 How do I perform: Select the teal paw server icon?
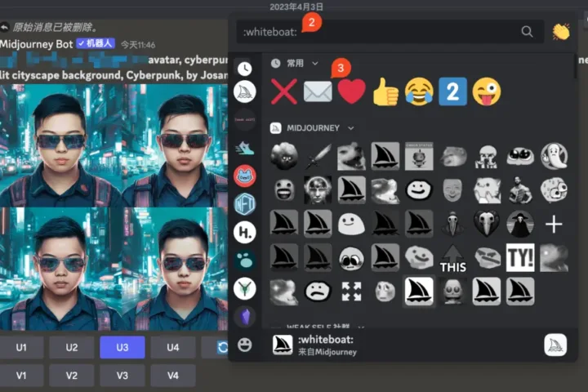[244, 261]
